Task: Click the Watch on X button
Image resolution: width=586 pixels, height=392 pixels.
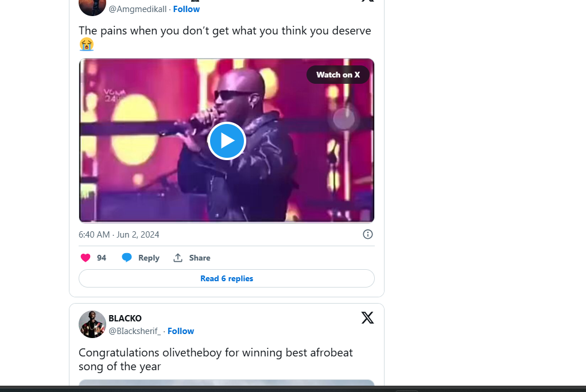Action: [338, 75]
